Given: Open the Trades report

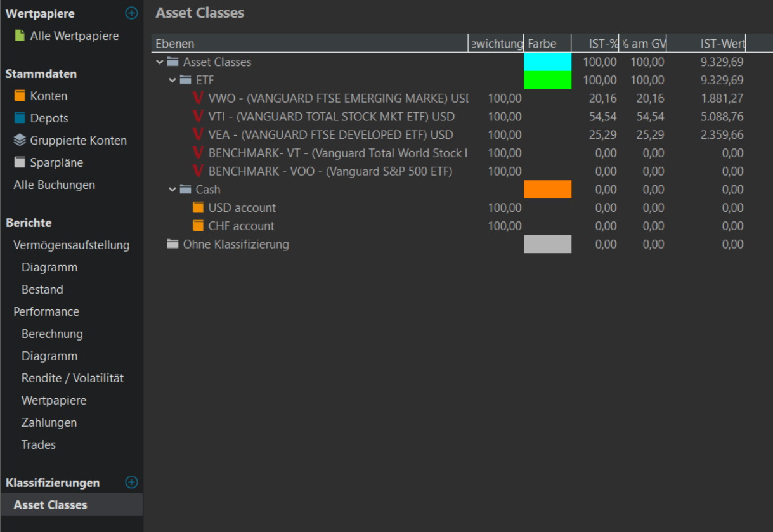Looking at the screenshot, I should [x=39, y=445].
